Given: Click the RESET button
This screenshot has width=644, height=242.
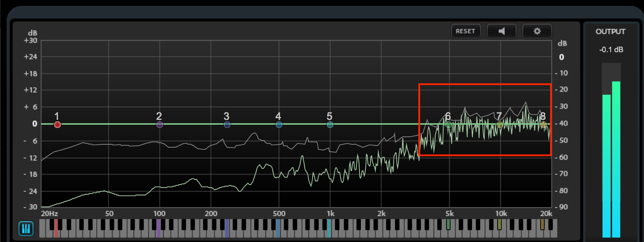Looking at the screenshot, I should tap(466, 31).
